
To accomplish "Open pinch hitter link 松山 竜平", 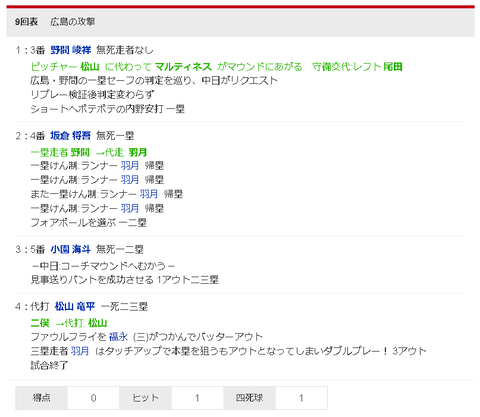I will [75, 306].
